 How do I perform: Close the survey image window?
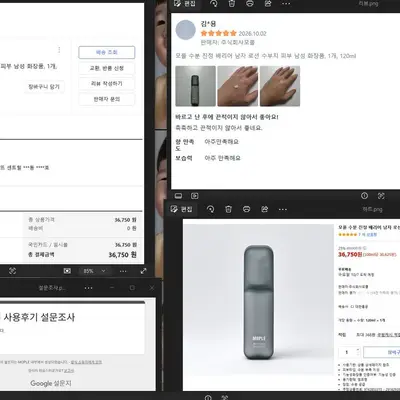[152, 287]
